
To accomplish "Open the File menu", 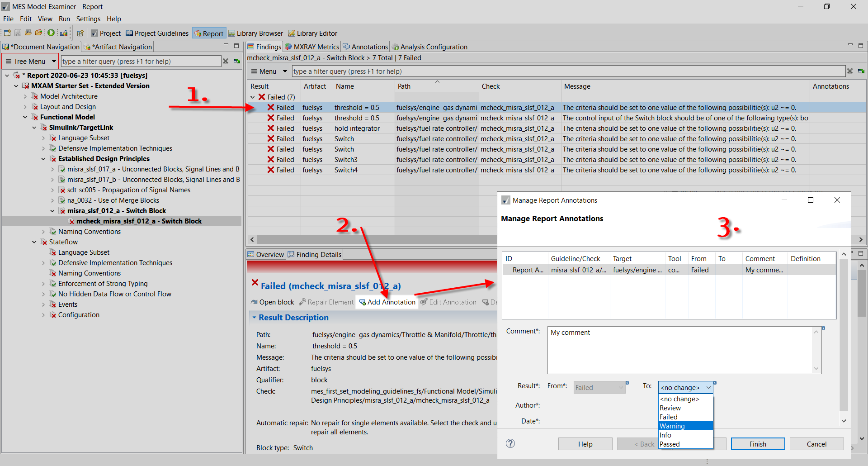I will pyautogui.click(x=8, y=19).
